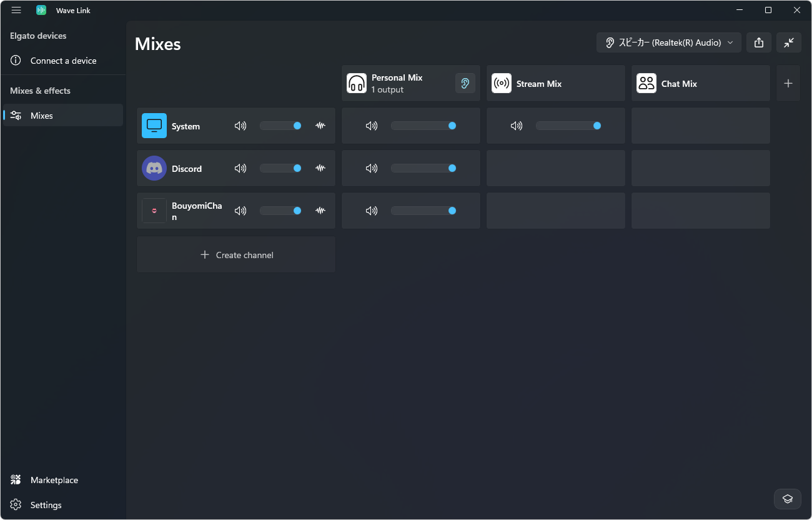The image size is (812, 520).
Task: Add a new mix with the plus button
Action: [x=788, y=83]
